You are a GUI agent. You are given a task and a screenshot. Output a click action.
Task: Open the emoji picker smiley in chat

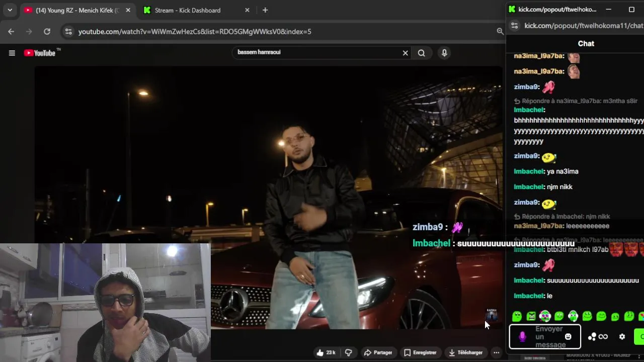click(568, 337)
